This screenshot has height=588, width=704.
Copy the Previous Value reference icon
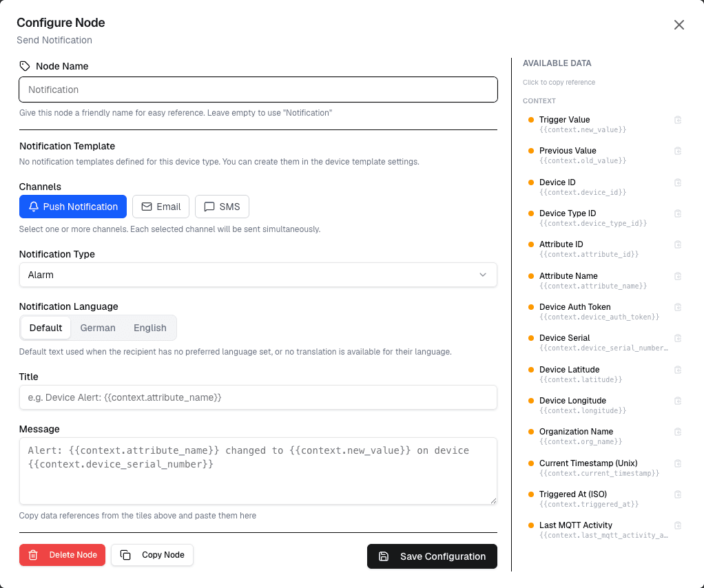click(678, 151)
